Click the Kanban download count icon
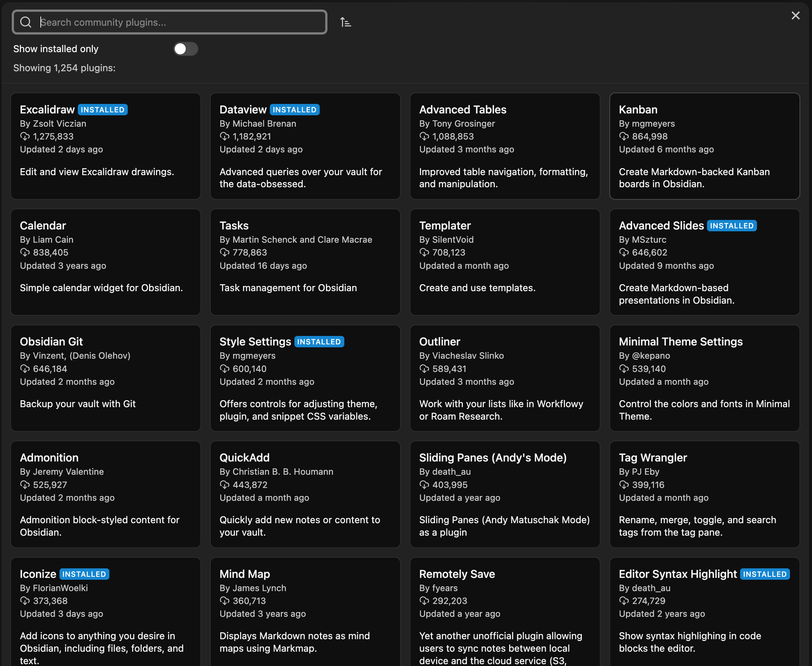This screenshot has height=666, width=812. 624,137
